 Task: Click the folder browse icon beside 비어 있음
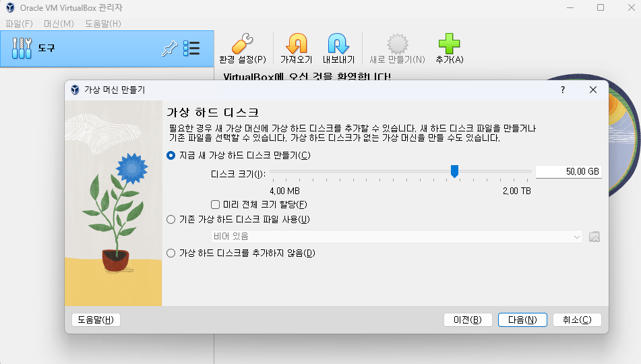pos(594,237)
